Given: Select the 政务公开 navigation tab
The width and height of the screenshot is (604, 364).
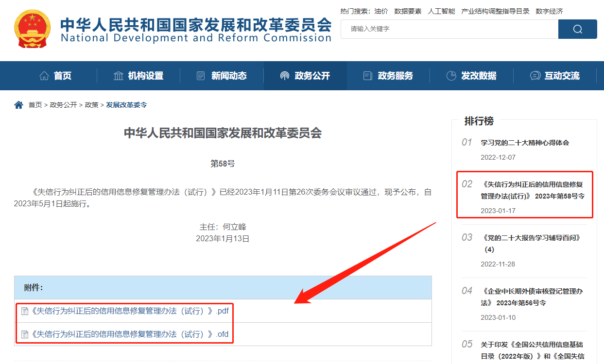Looking at the screenshot, I should tap(305, 76).
